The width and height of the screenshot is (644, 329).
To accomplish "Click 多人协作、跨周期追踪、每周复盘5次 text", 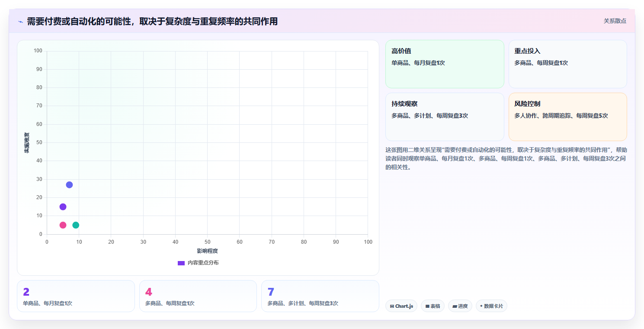I will point(561,116).
